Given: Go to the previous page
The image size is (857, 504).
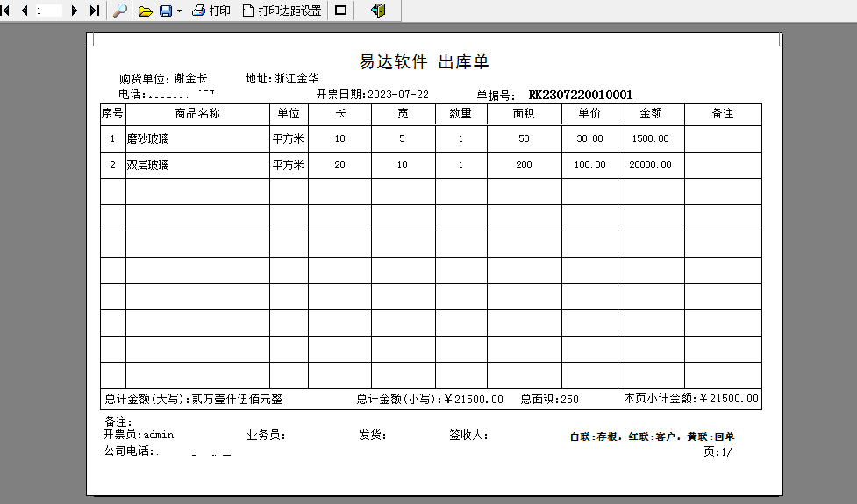Looking at the screenshot, I should click(x=24, y=11).
